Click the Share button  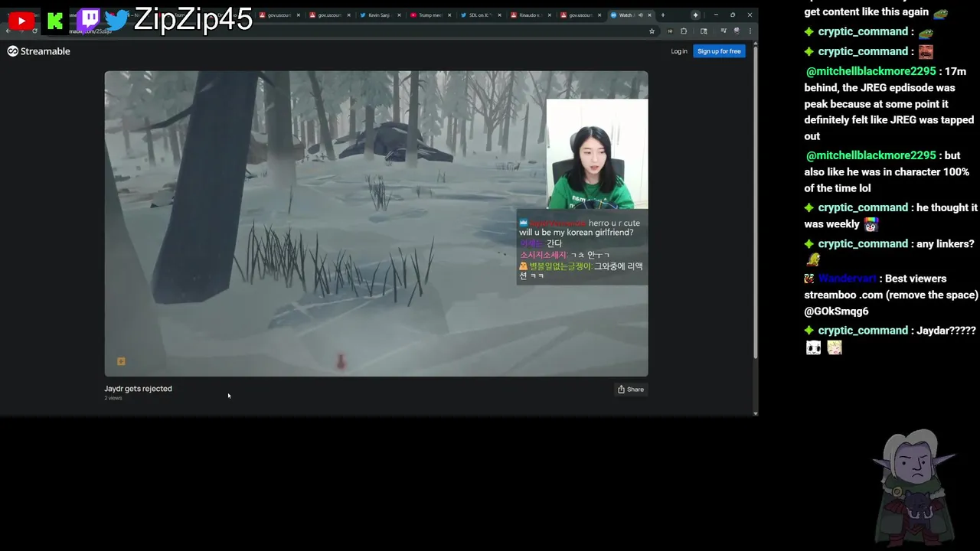coord(631,390)
